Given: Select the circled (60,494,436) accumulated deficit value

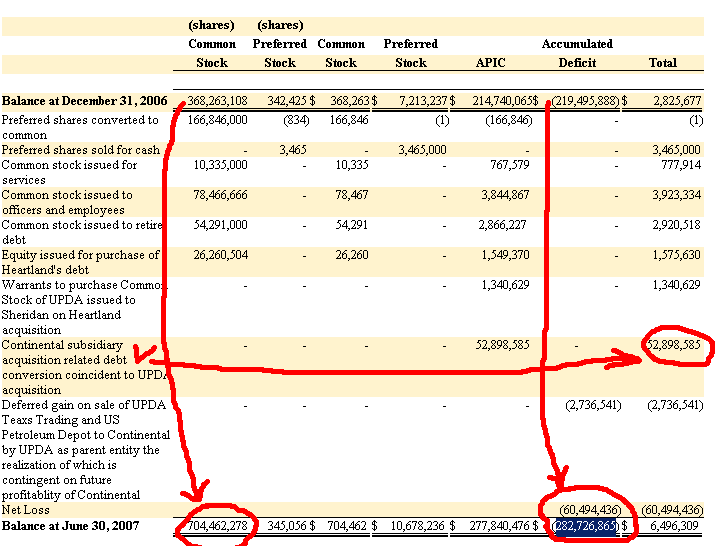Looking at the screenshot, I should tap(589, 510).
